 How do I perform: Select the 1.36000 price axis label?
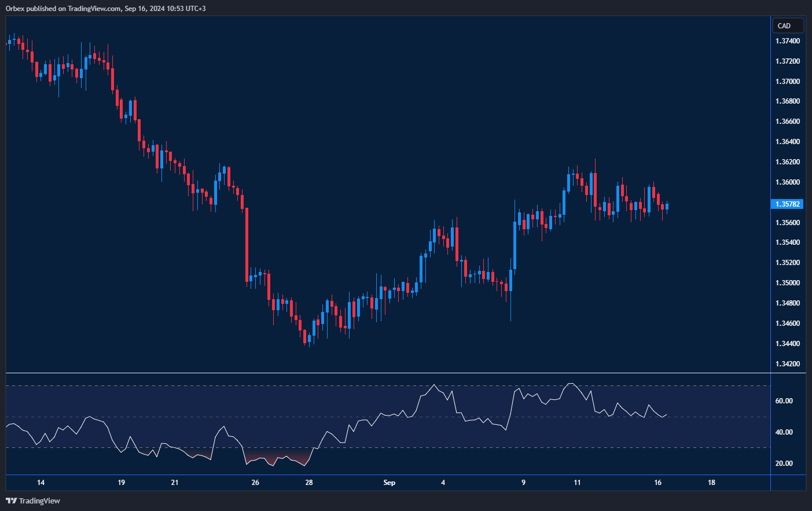click(x=787, y=182)
